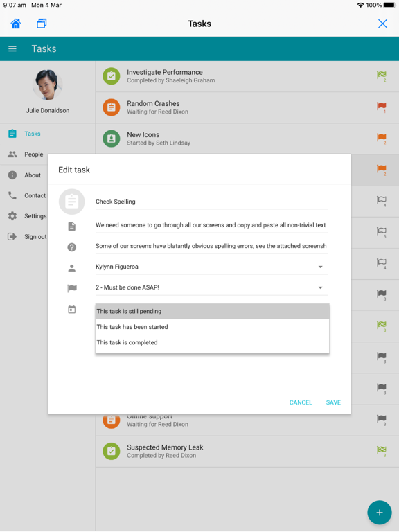Save the edited task
Image resolution: width=399 pixels, height=532 pixels.
tap(333, 402)
